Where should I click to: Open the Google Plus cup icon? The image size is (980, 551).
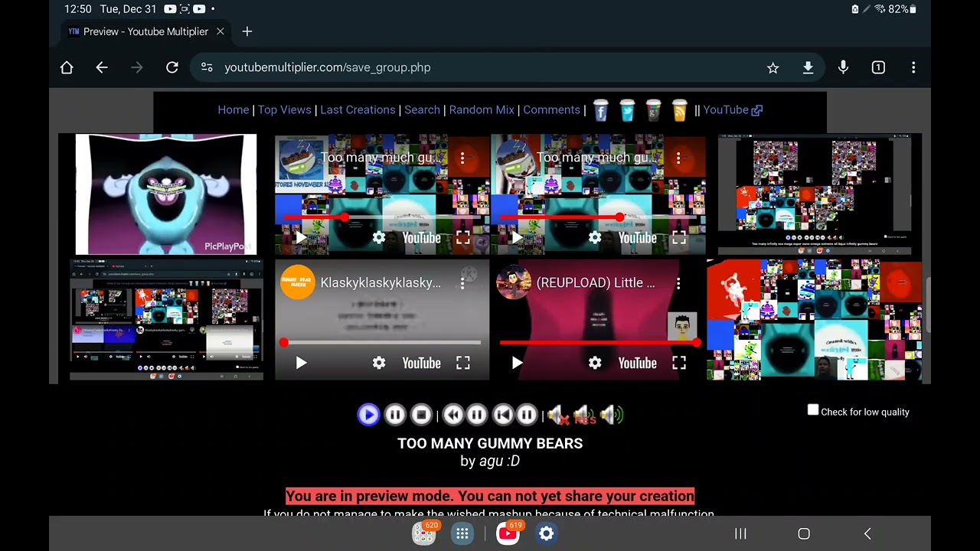point(653,110)
